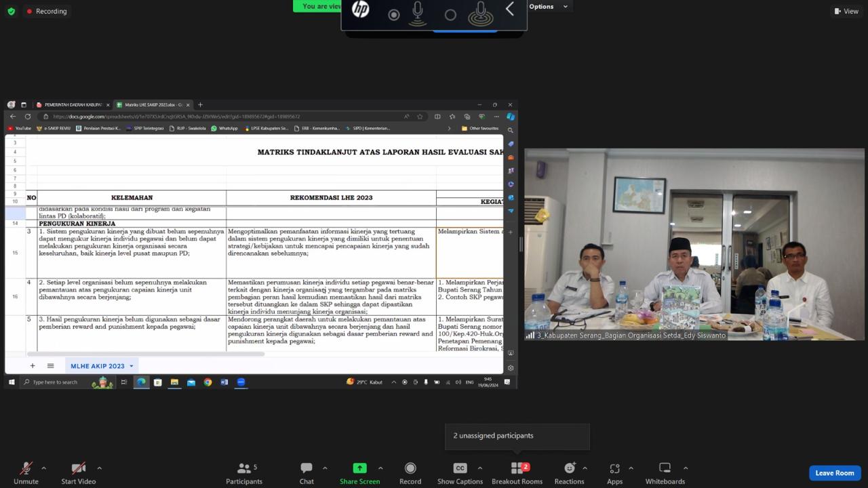This screenshot has width=868, height=488.
Task: Reload the page in the browser
Action: click(x=28, y=117)
